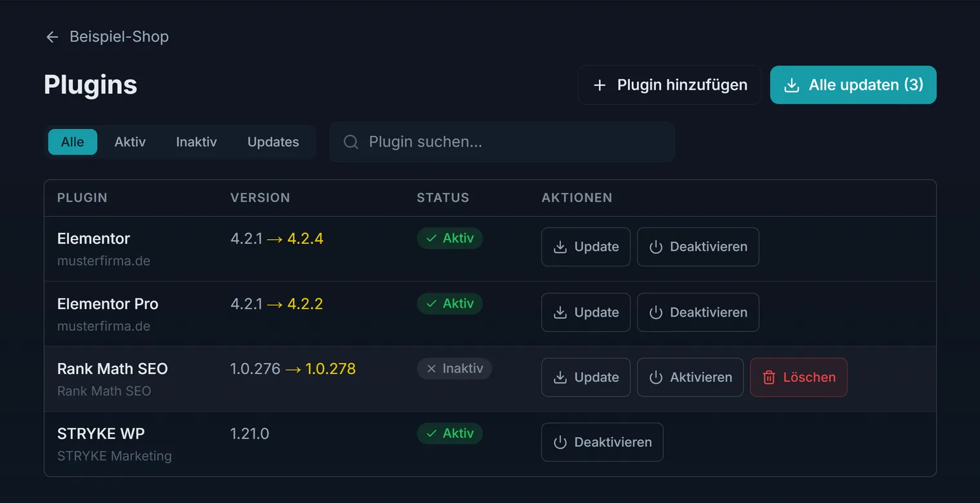The height and width of the screenshot is (503, 980).
Task: Select the STRYKE WP plugin name
Action: [x=101, y=434]
